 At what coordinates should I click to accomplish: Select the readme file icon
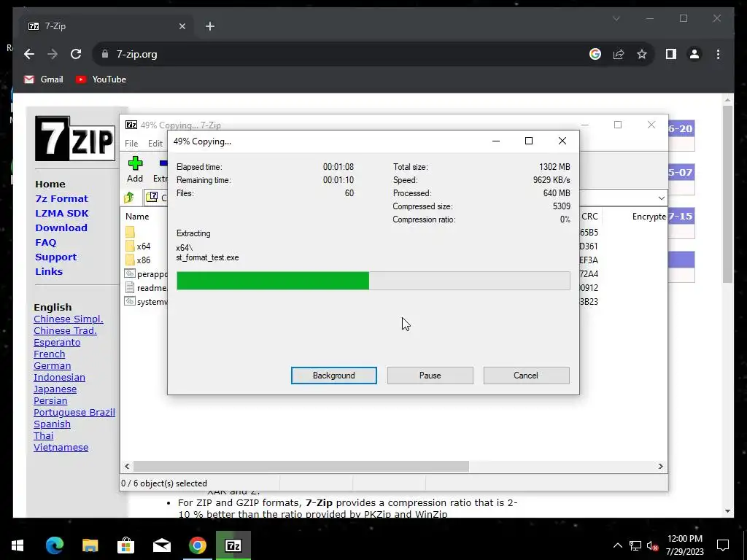(130, 287)
